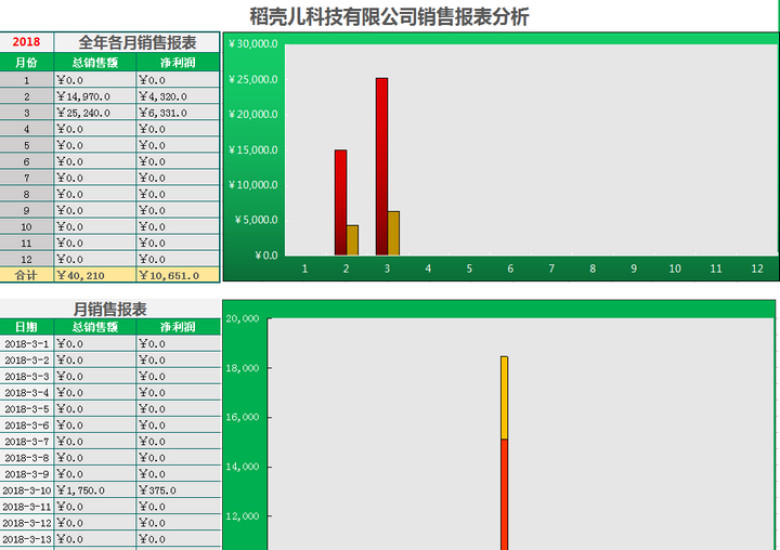
Task: Select the 2018-3-10 date cell
Action: [26, 490]
